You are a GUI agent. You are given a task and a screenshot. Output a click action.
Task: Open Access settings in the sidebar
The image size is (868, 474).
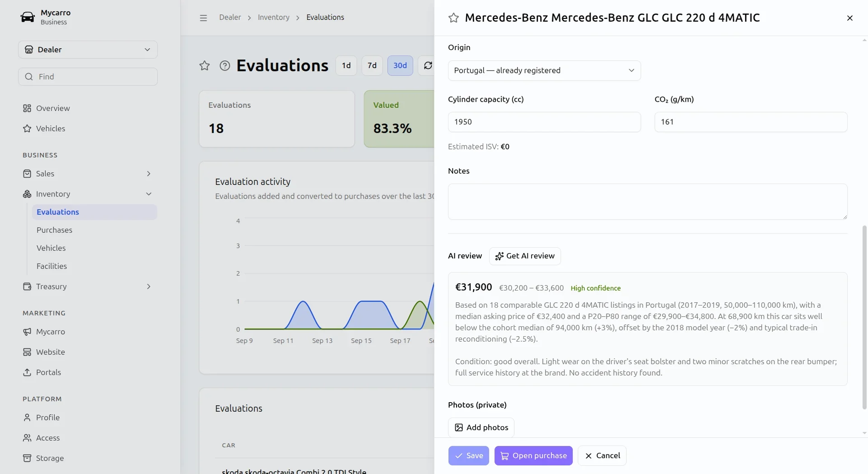click(88, 438)
